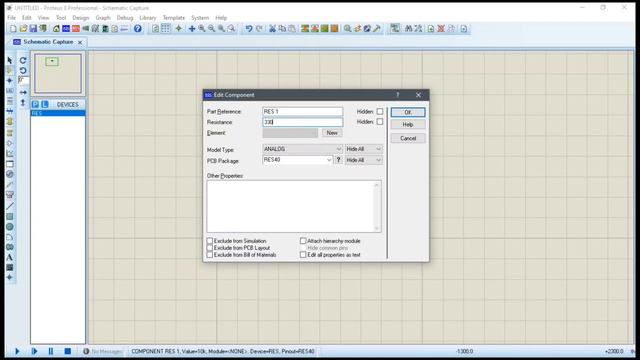Click the rotate clockwise icon
The height and width of the screenshot is (360, 640).
pyautogui.click(x=23, y=60)
